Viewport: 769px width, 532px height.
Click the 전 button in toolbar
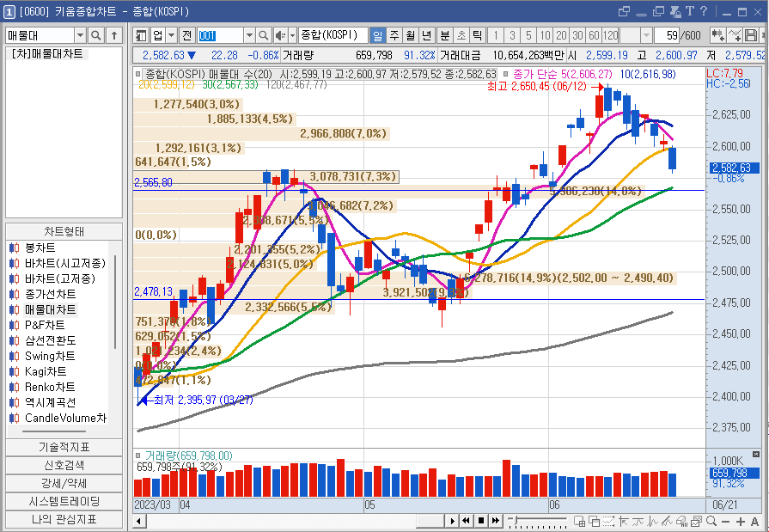(x=186, y=35)
